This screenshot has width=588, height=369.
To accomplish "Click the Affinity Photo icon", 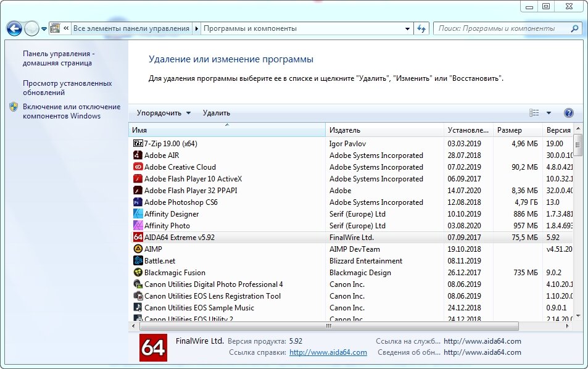I will 138,225.
